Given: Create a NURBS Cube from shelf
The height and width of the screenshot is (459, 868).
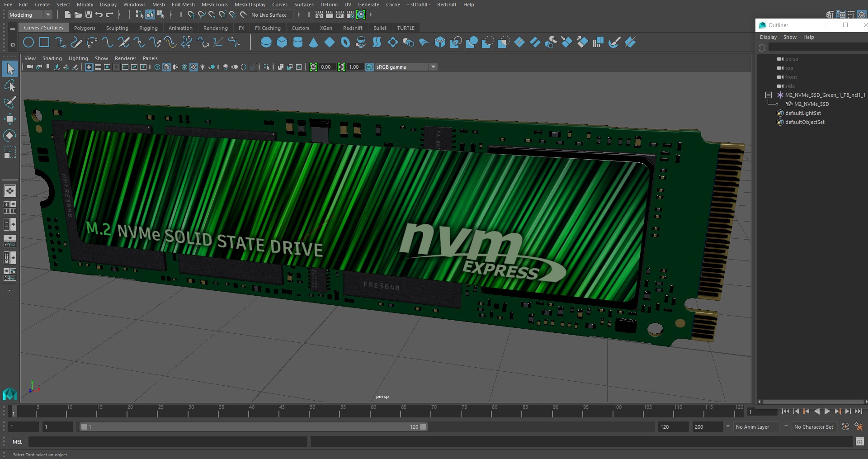Looking at the screenshot, I should point(282,43).
